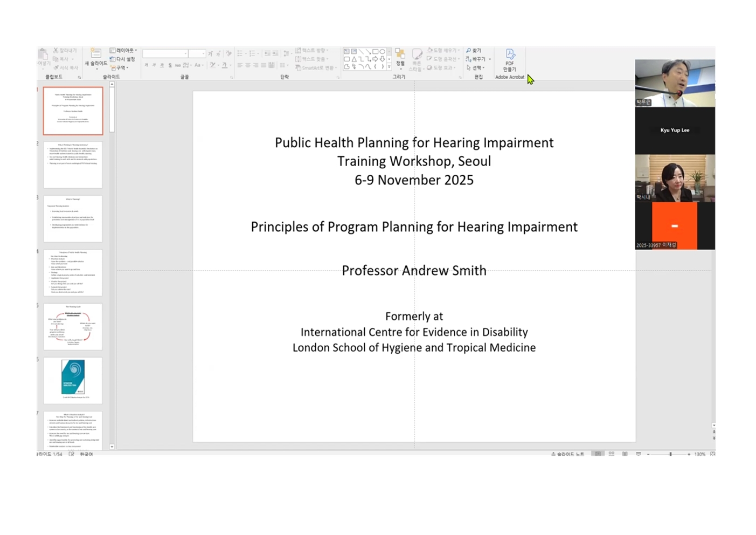
Task: Open the Layout (레이아웃) dropdown
Action: pos(123,51)
